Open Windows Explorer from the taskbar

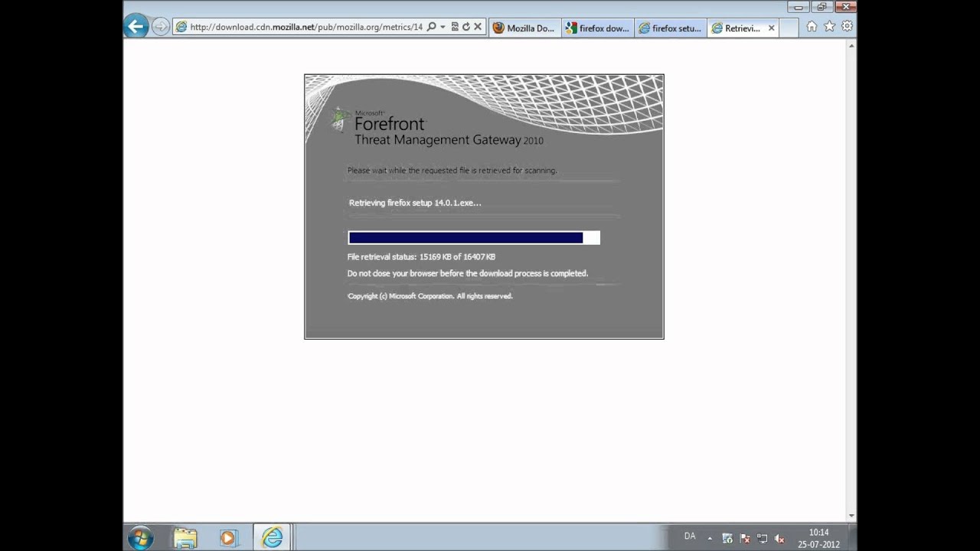[185, 538]
